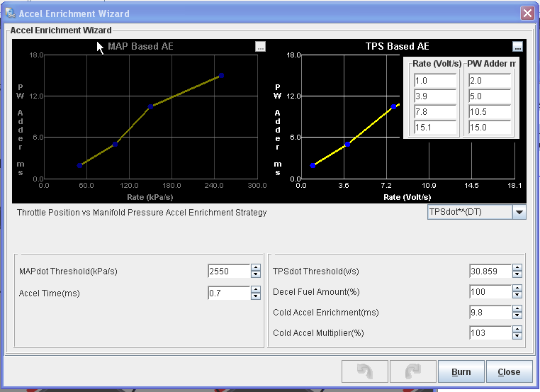Click the last blue point on MAP curve

pos(221,75)
